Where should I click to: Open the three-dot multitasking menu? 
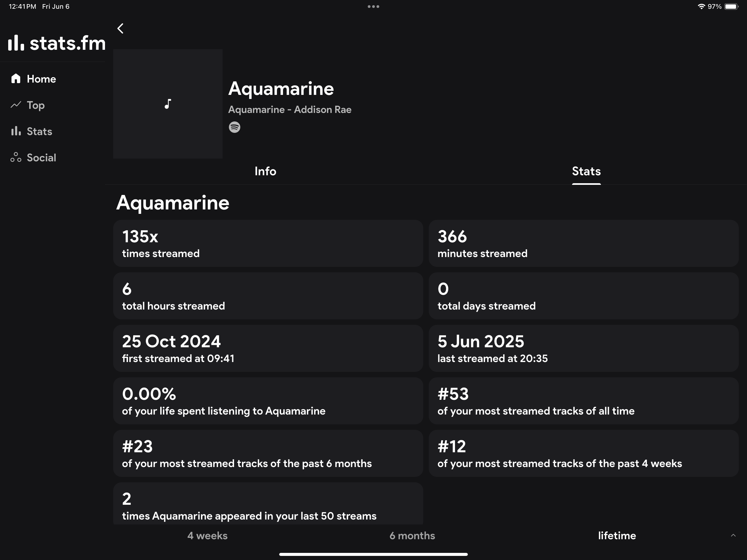coord(373,6)
